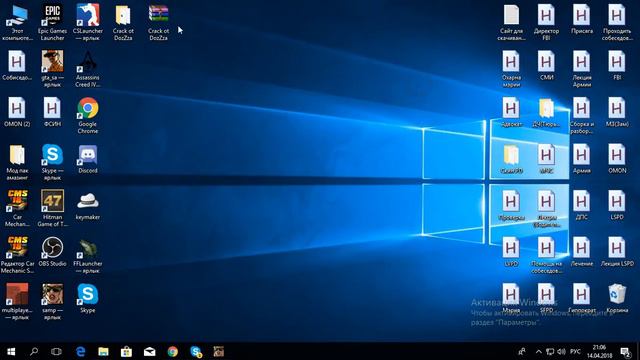Select the Помощь на собеседов... file
Screen dimensions: 640x360
coord(546,255)
